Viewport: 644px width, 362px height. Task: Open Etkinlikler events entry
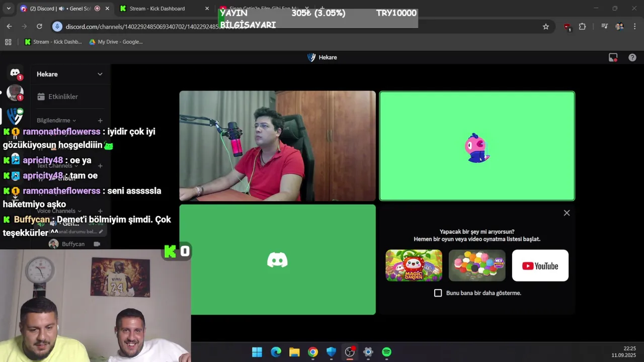click(x=63, y=97)
